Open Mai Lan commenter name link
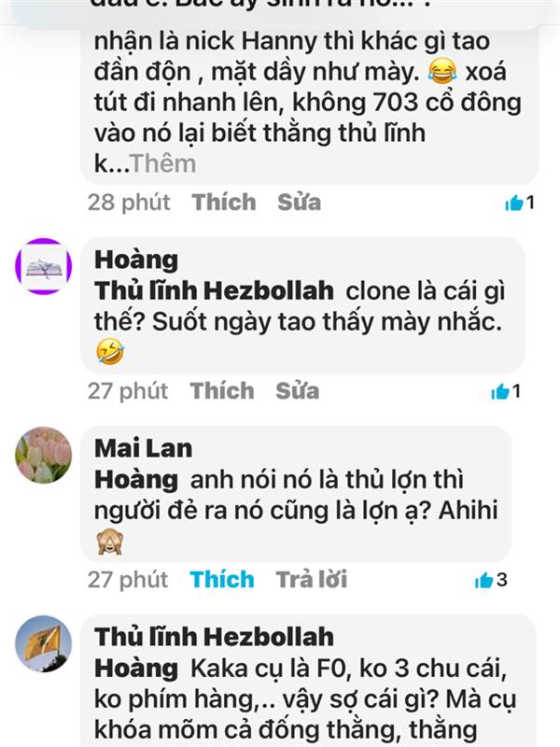The height and width of the screenshot is (747, 560). [x=144, y=448]
